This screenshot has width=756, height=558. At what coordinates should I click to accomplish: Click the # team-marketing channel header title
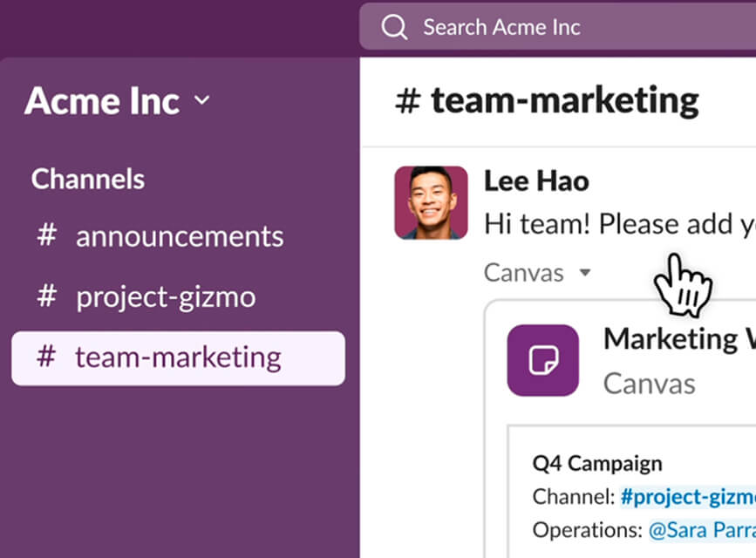(547, 101)
